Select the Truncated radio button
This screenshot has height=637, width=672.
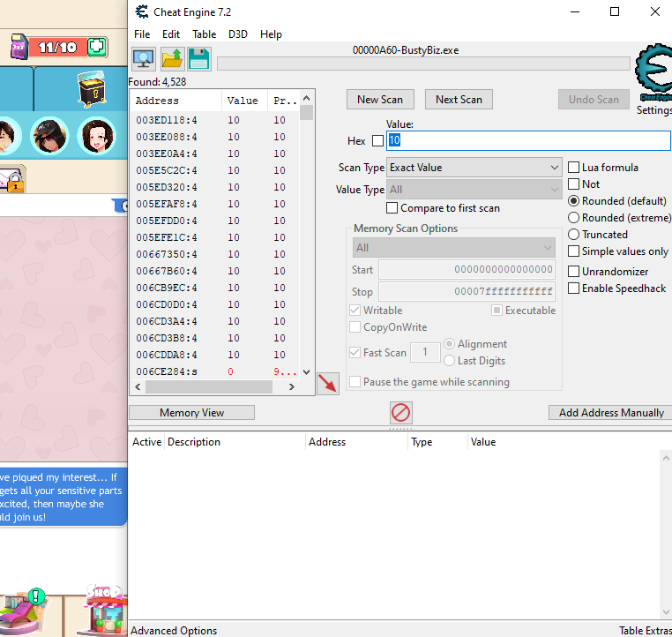click(x=573, y=235)
